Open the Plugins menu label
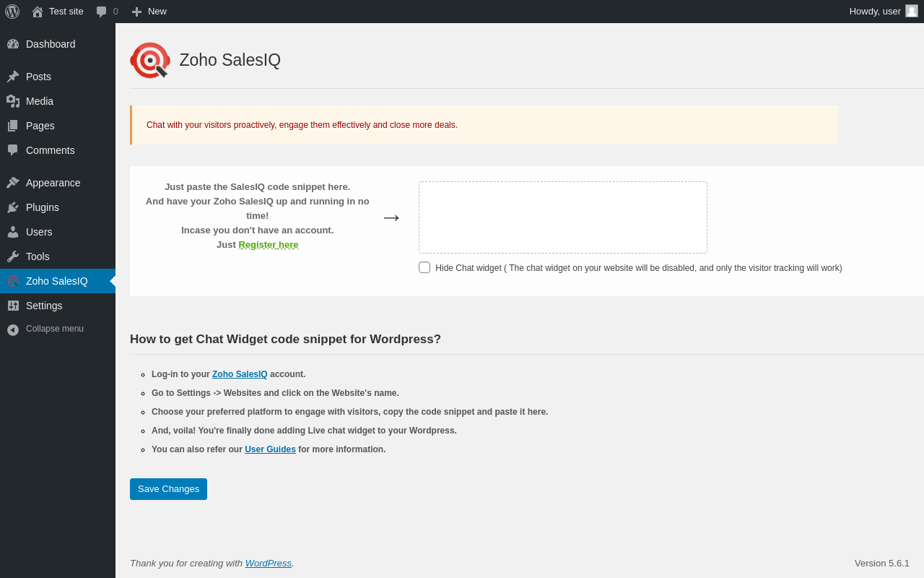 click(43, 207)
